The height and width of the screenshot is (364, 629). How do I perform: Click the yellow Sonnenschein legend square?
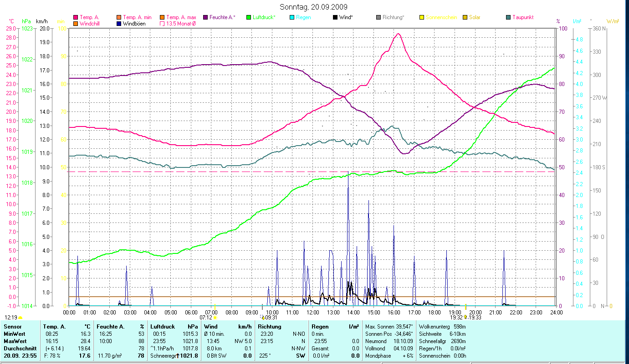422,17
